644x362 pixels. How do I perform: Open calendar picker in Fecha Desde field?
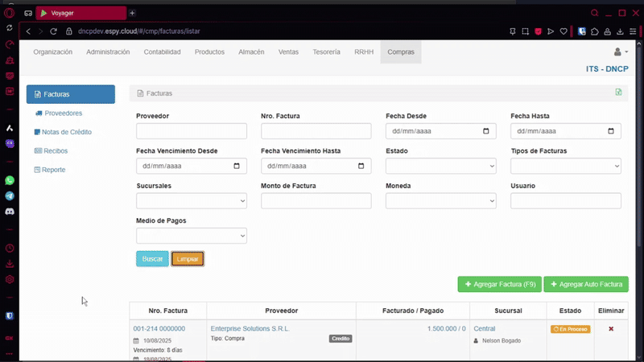point(486,131)
